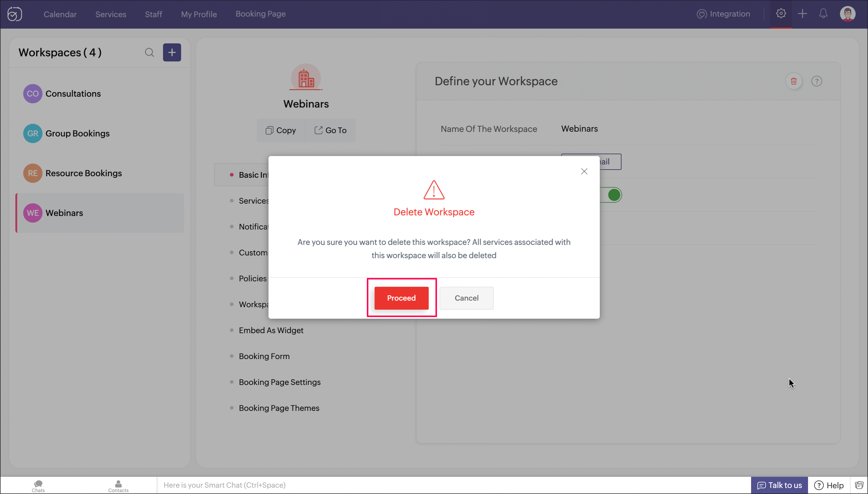Open the question mark help icon

pos(816,81)
